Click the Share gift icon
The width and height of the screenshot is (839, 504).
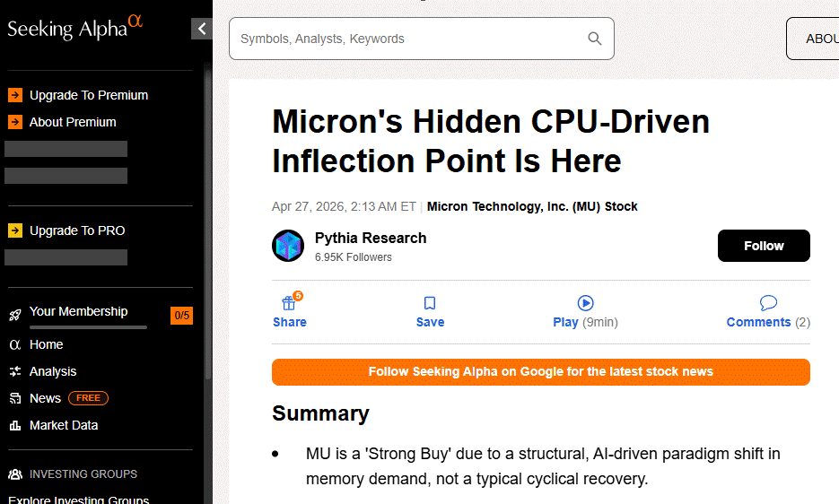tap(289, 303)
